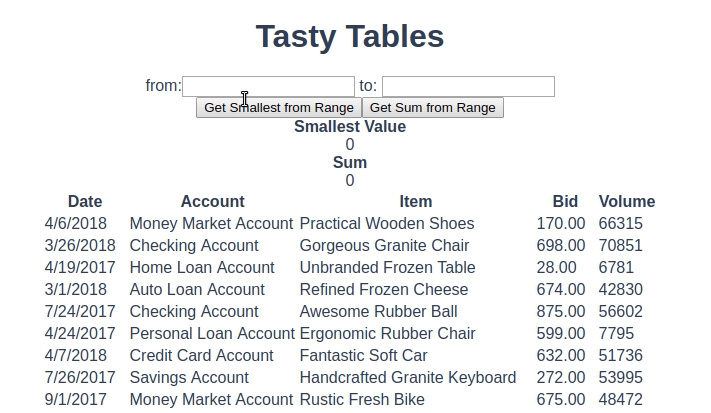Screen dimensions: 711x413
Task: Click the Tasty Tables page title
Action: (x=350, y=36)
